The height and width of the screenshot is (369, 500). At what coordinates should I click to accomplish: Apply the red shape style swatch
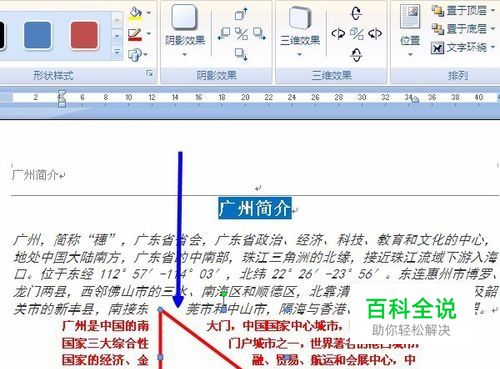(84, 35)
